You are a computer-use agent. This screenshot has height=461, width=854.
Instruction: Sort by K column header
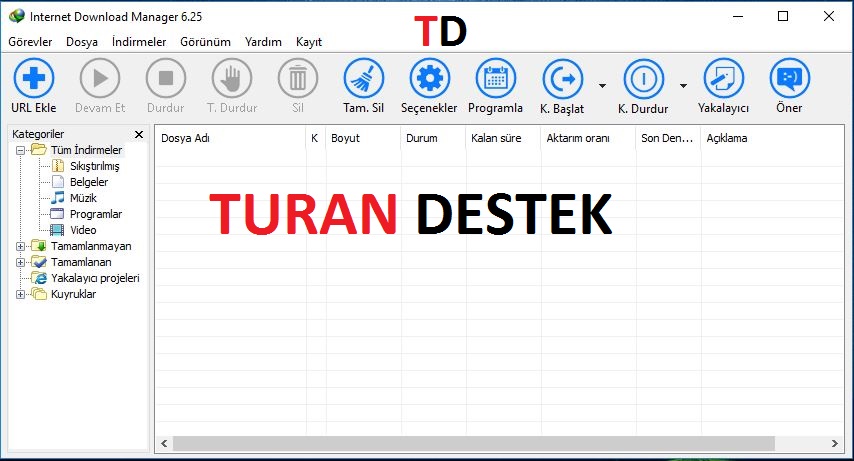tap(316, 138)
